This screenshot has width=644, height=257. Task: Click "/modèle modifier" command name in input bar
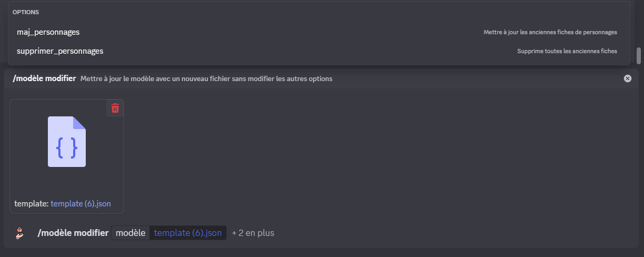(73, 233)
